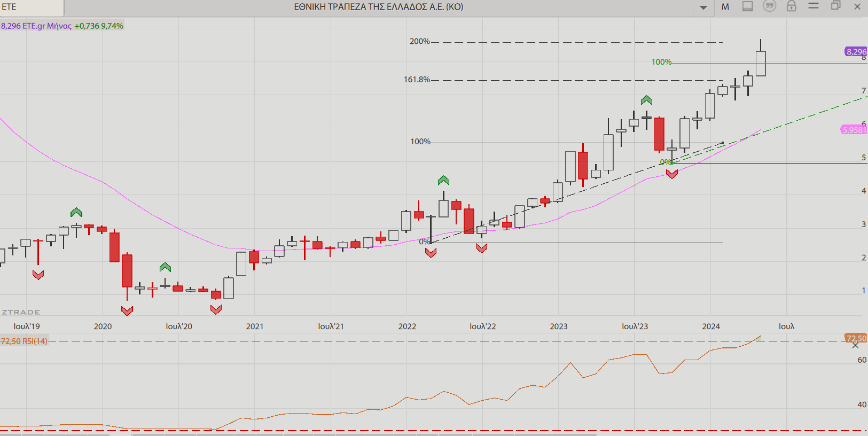The height and width of the screenshot is (436, 868).
Task: Click red down arrow marker before 2021 axis label
Action: coord(216,309)
